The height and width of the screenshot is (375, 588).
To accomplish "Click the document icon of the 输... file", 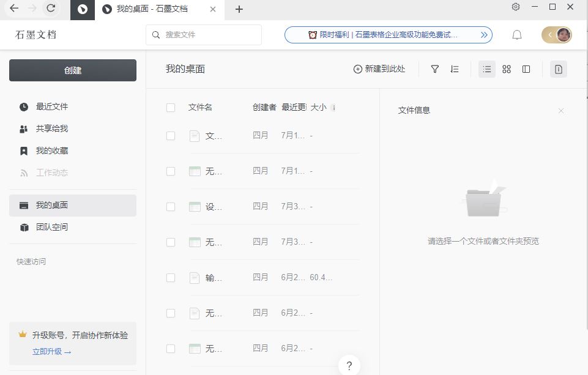I will coord(195,278).
